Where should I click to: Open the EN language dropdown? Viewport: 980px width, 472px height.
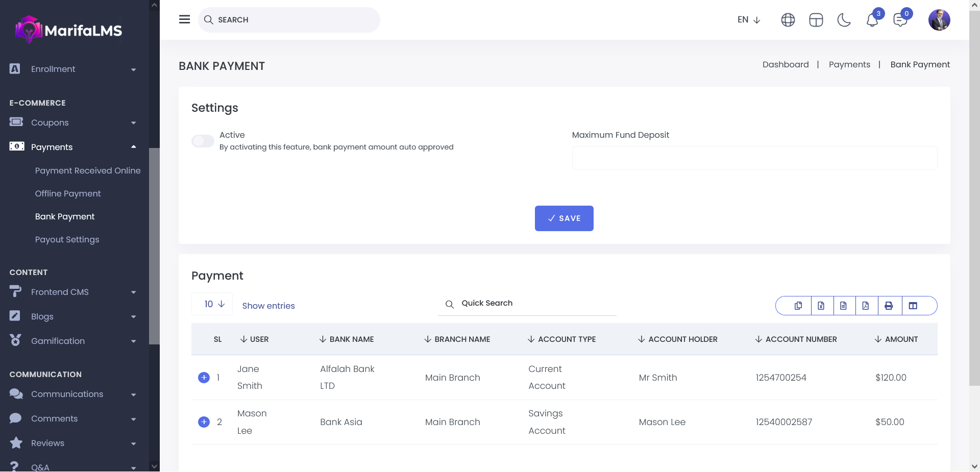749,20
